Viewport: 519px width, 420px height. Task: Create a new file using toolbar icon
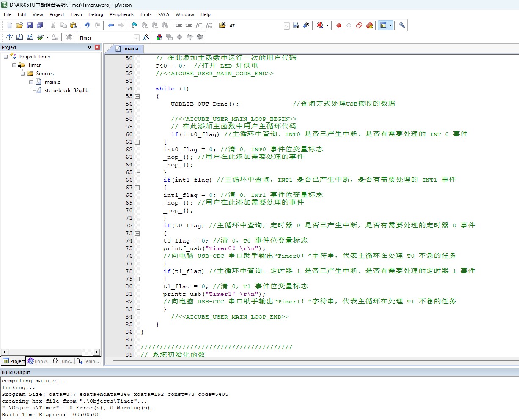point(9,25)
